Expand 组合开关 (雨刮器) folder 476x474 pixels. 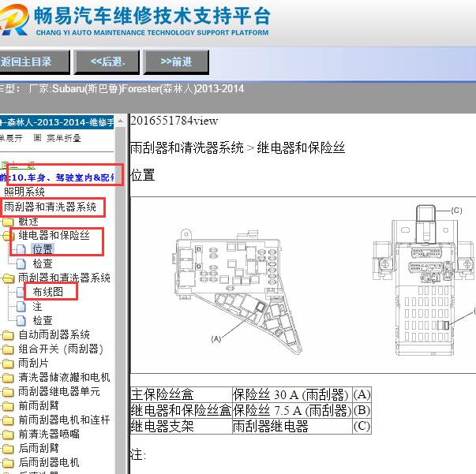(61, 349)
